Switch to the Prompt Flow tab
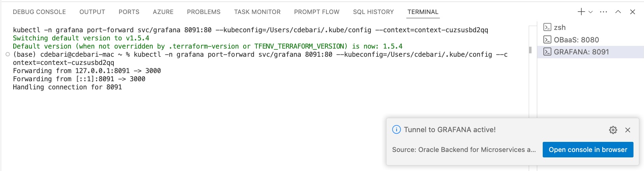The height and width of the screenshot is (171, 644). (317, 12)
